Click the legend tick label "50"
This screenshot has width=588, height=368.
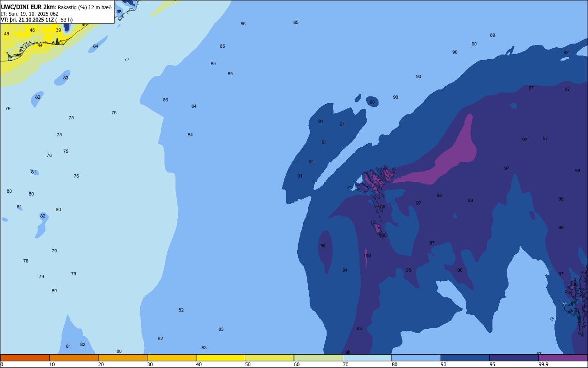(248, 364)
